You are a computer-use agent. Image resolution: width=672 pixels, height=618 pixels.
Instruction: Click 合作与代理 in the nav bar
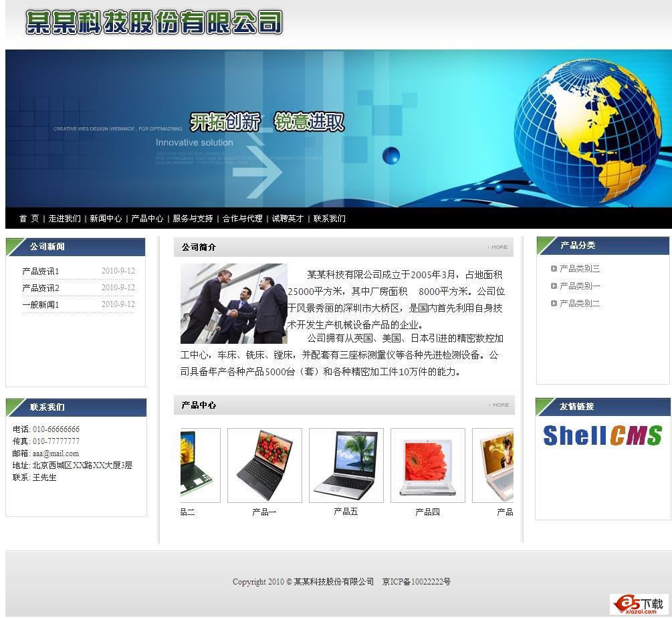tap(243, 219)
